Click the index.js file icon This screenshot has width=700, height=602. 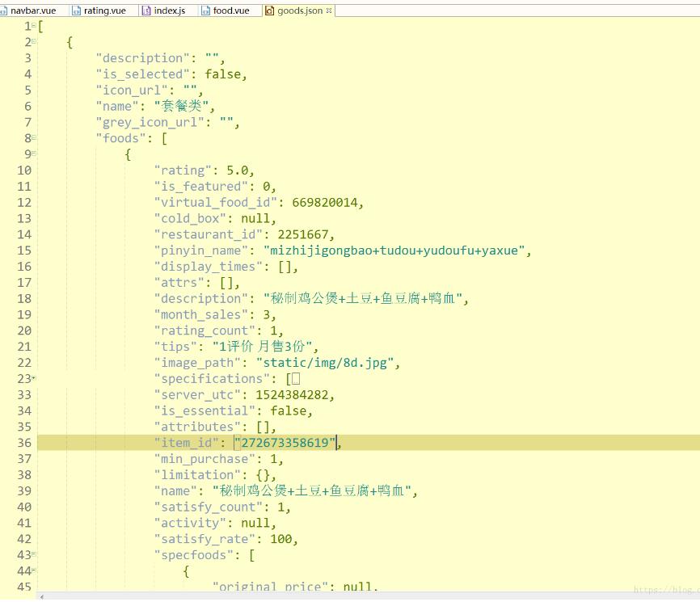146,11
